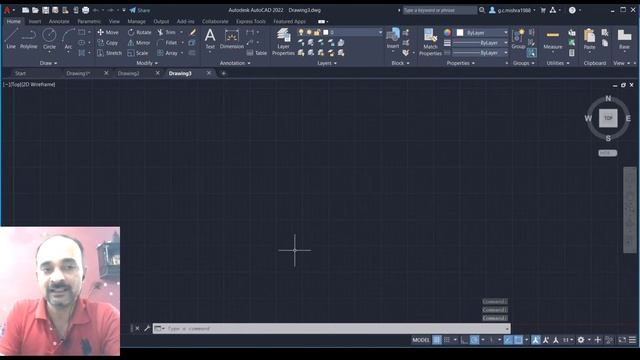Viewport: 640px width, 360px height.
Task: Toggle grid display in status bar
Action: tap(437, 340)
